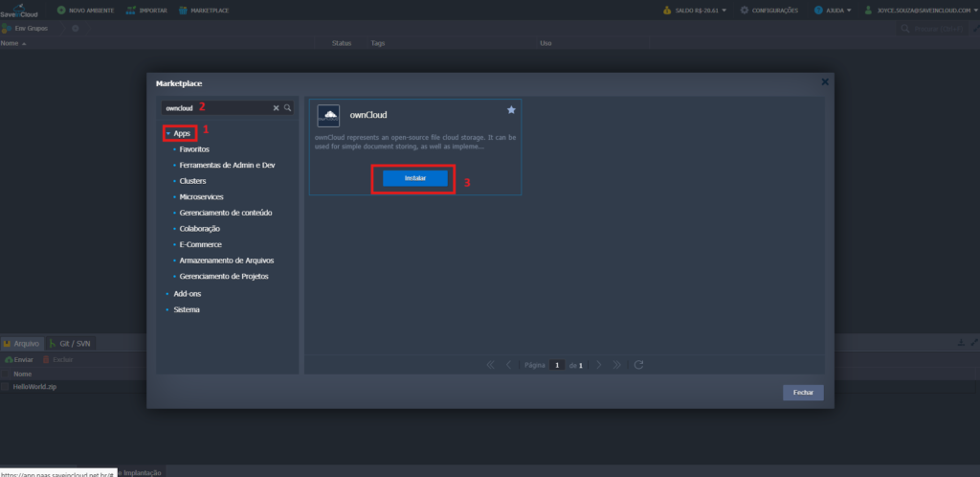980x477 pixels.
Task: Switch to the Arquivo tab
Action: [22, 344]
